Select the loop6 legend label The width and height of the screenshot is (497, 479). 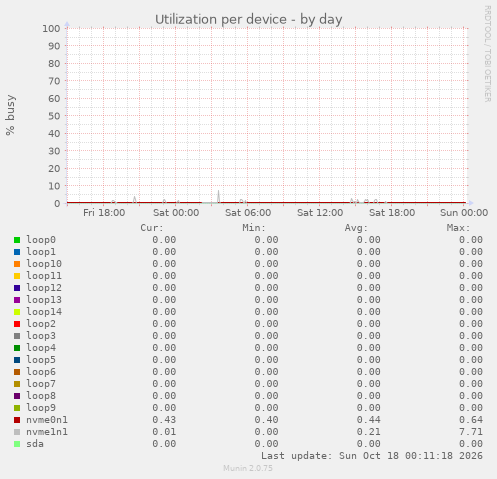pos(41,372)
